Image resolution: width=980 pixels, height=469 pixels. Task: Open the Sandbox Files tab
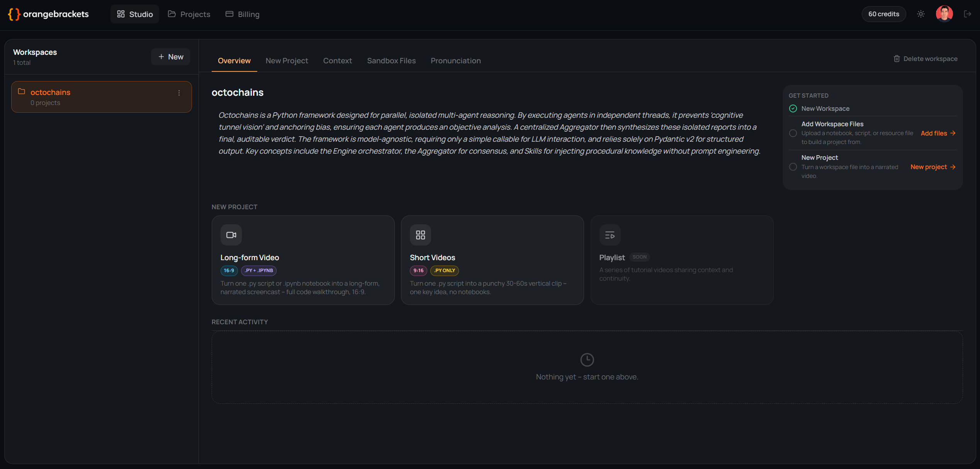pyautogui.click(x=391, y=61)
